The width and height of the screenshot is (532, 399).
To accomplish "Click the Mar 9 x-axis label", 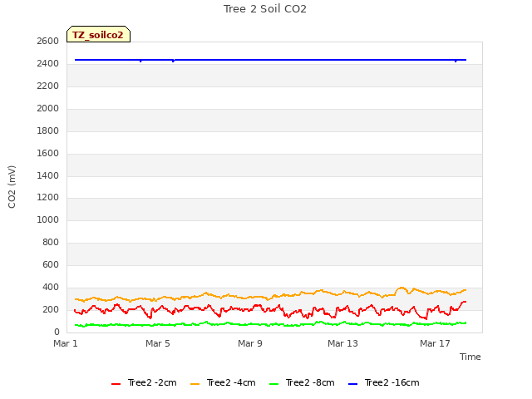I will [250, 343].
